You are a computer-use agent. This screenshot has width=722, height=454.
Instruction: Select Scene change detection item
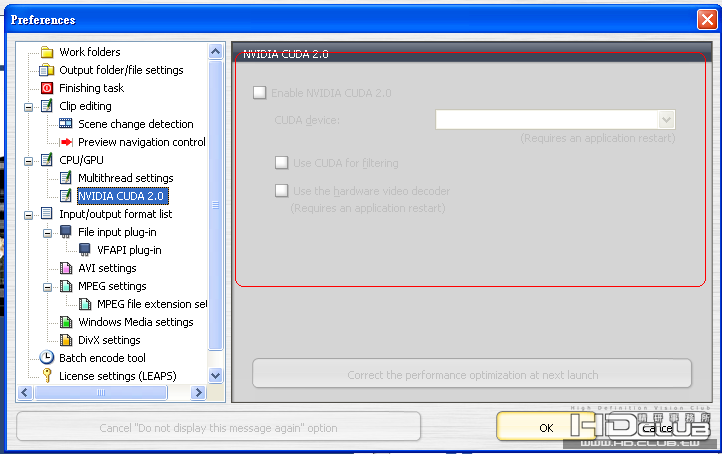[x=136, y=124]
